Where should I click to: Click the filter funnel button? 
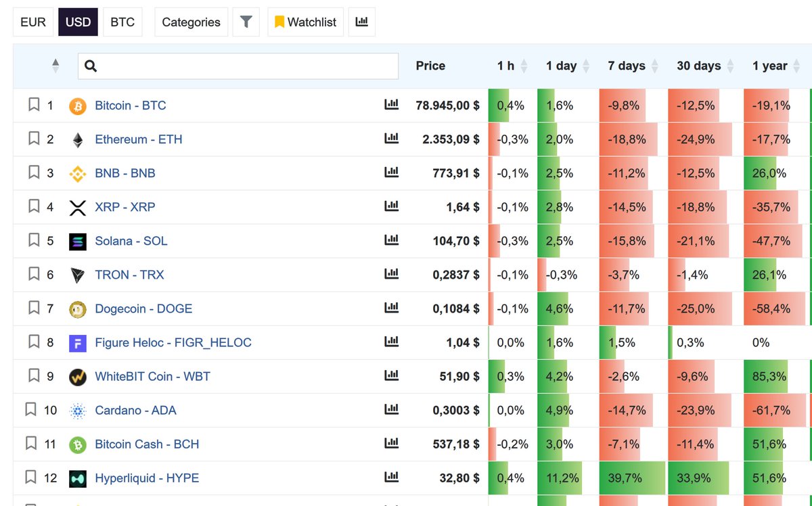tap(246, 22)
